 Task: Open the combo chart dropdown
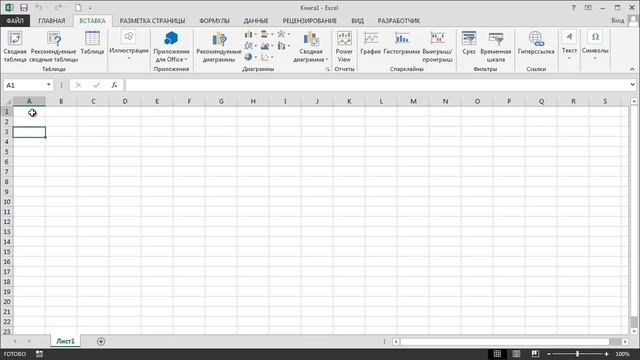[x=283, y=46]
